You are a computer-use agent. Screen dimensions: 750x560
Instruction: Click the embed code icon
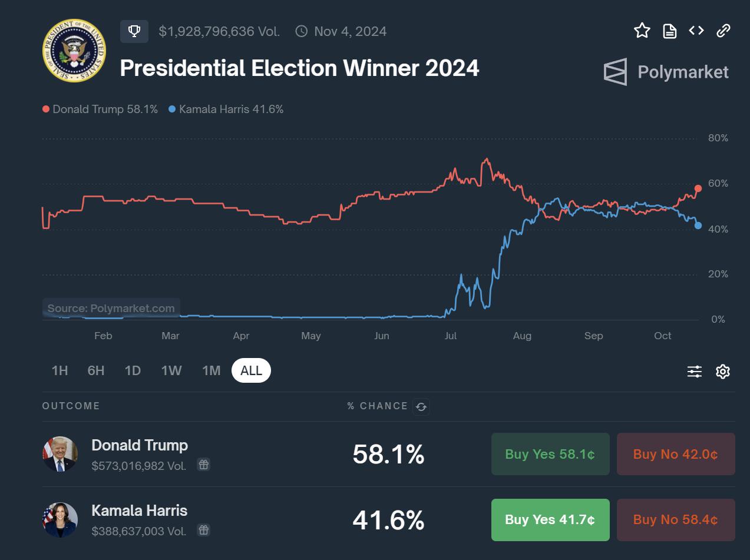(x=696, y=31)
